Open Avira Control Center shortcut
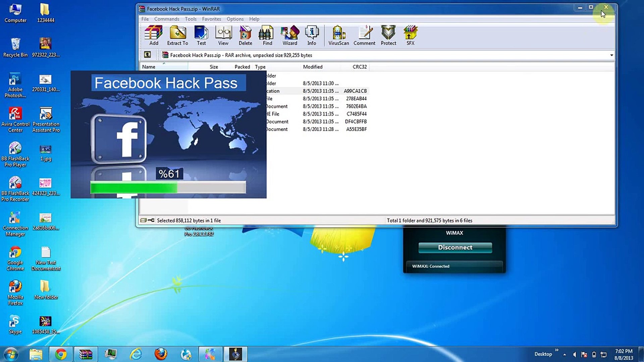This screenshot has width=644, height=362. tap(15, 120)
